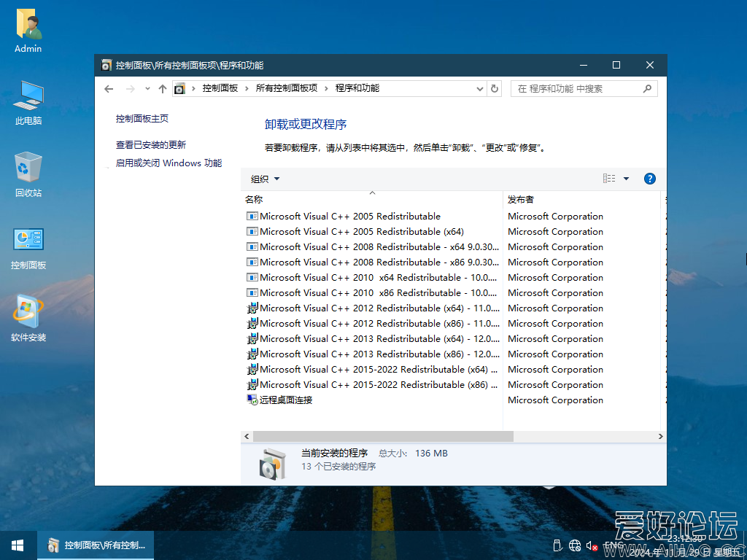This screenshot has height=560, width=747.
Task: Select Visual C++ 2005 Redistributable entry
Action: tap(350, 216)
